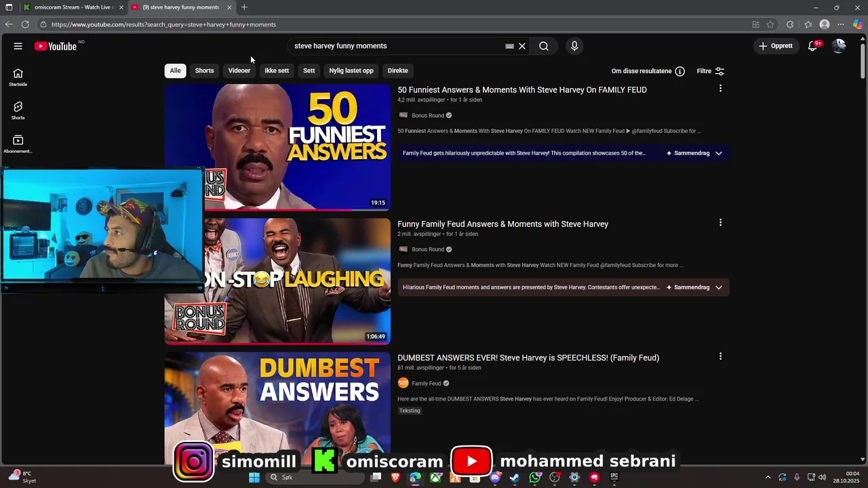Select the Shorts filter chip
The width and height of the screenshot is (868, 488).
[x=204, y=70]
